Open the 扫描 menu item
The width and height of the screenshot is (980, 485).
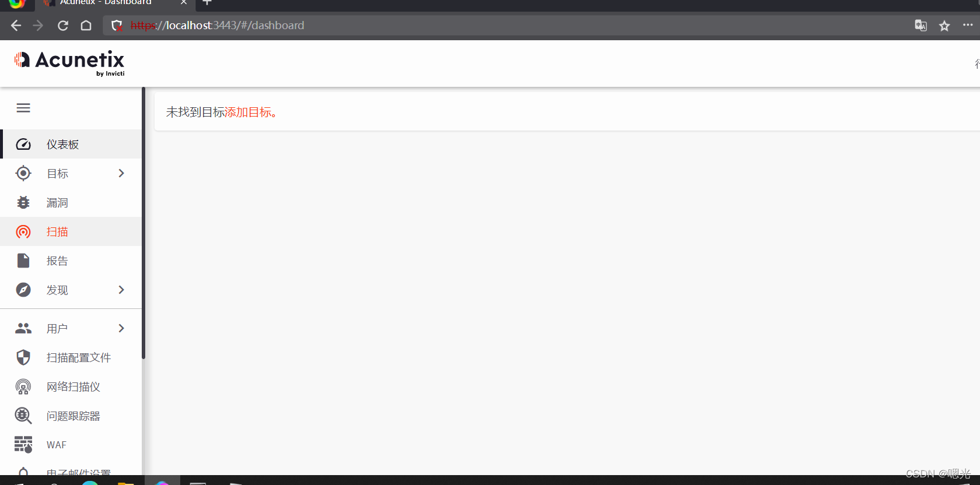point(71,231)
